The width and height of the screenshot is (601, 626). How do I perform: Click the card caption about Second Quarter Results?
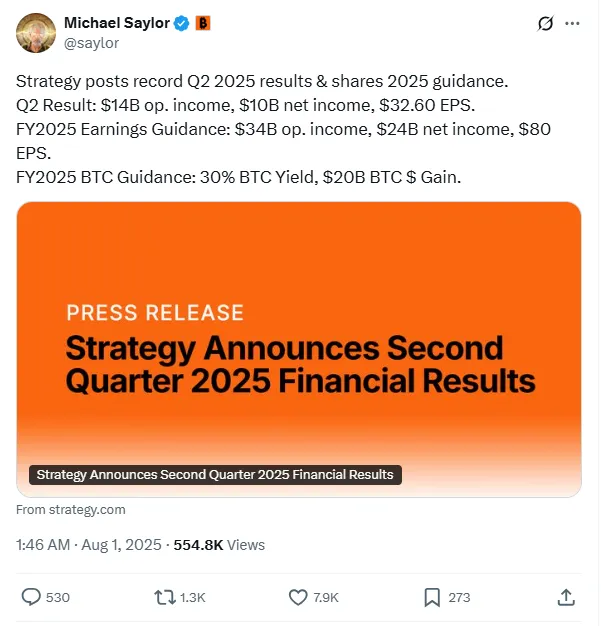[214, 475]
